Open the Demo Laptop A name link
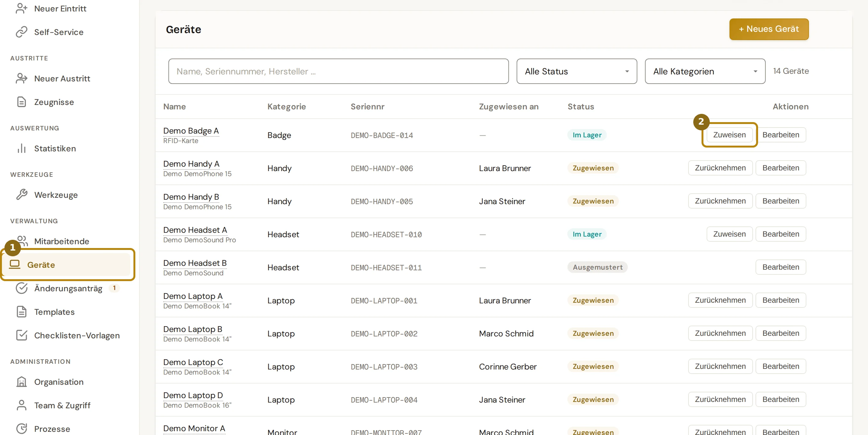Screen dimensions: 868x435 [x=193, y=296]
